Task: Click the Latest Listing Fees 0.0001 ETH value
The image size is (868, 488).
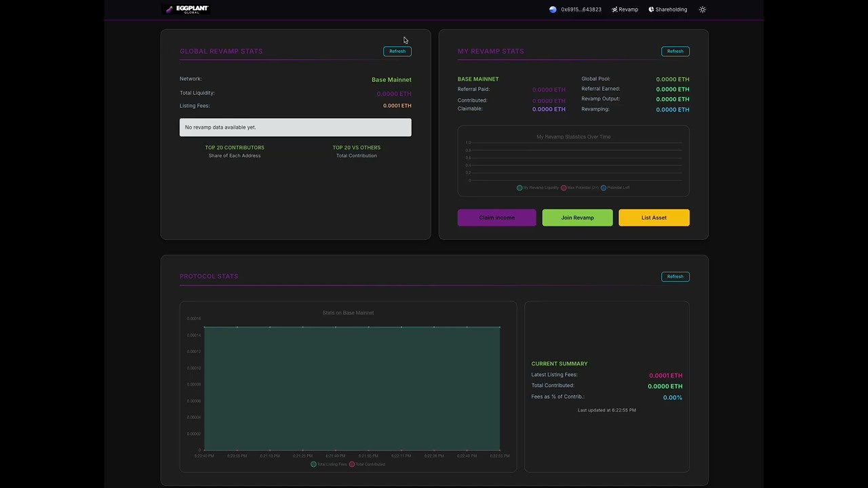Action: (666, 375)
